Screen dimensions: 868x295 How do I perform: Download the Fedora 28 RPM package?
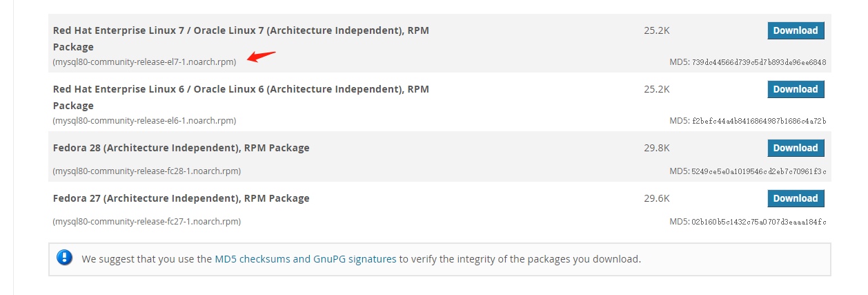pos(796,148)
